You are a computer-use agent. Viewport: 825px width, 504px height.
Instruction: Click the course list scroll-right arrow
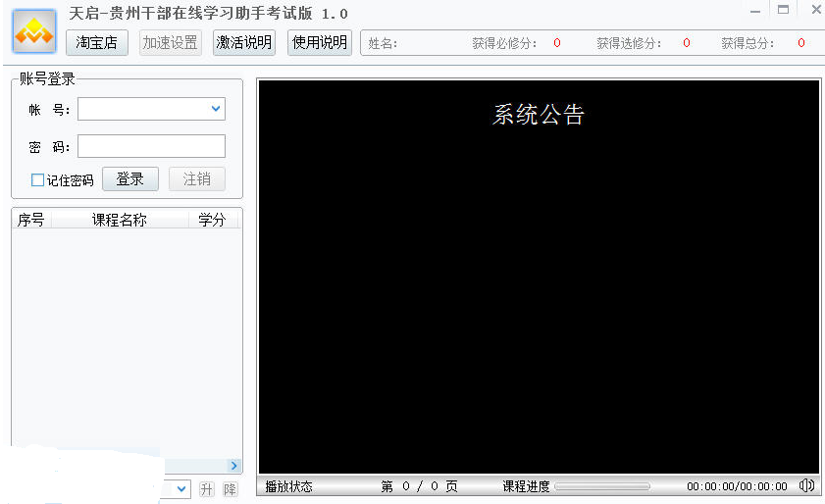click(x=234, y=465)
